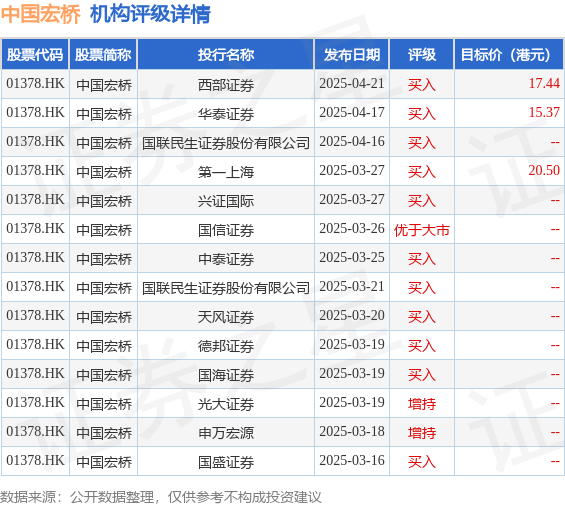The width and height of the screenshot is (565, 506).
Task: Click the 中国宏桥 title text
Action: (41, 14)
